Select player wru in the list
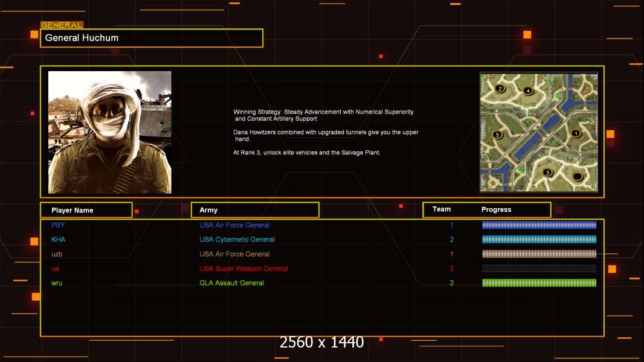Image resolution: width=644 pixels, height=362 pixels. 57,283
